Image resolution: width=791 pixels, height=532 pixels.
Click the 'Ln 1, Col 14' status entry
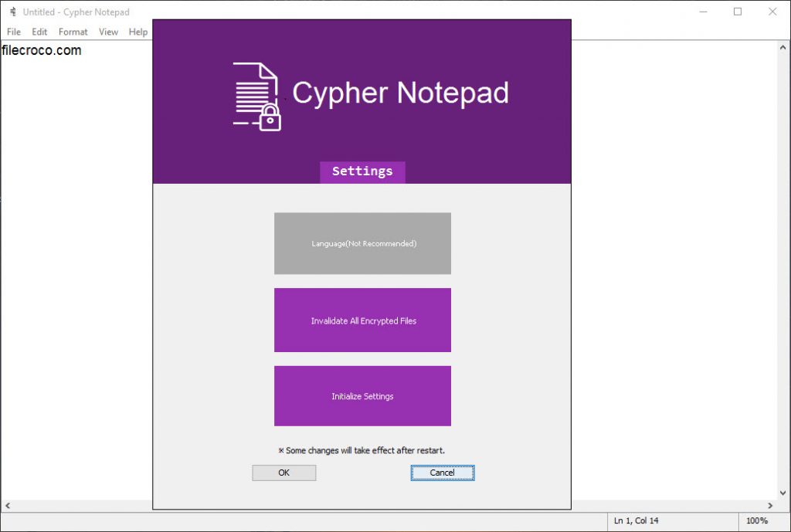[x=637, y=520]
